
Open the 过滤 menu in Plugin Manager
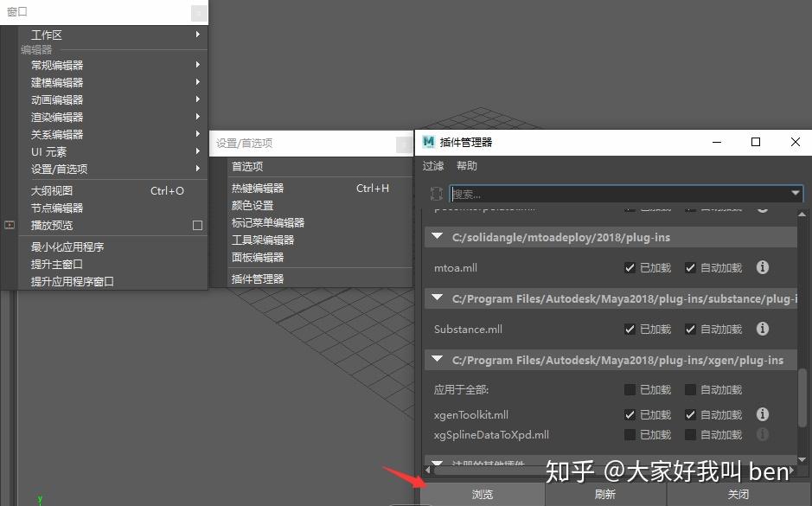pos(432,165)
